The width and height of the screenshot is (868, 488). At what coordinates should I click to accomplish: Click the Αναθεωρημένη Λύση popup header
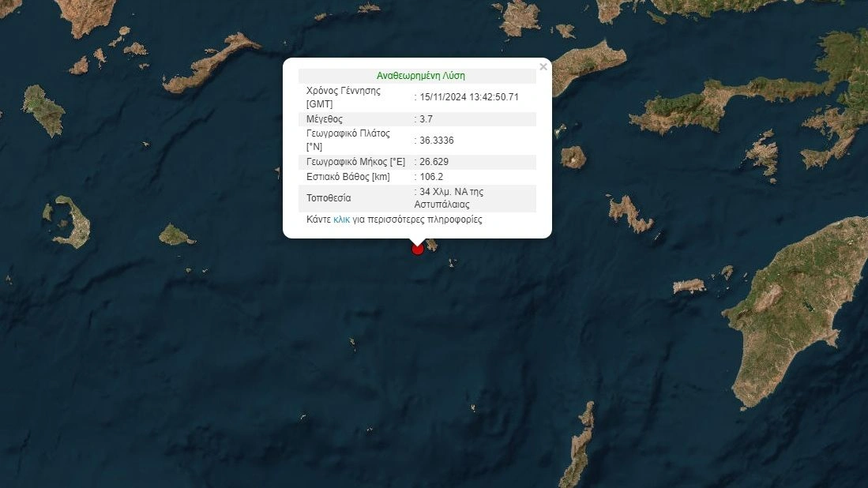point(420,77)
